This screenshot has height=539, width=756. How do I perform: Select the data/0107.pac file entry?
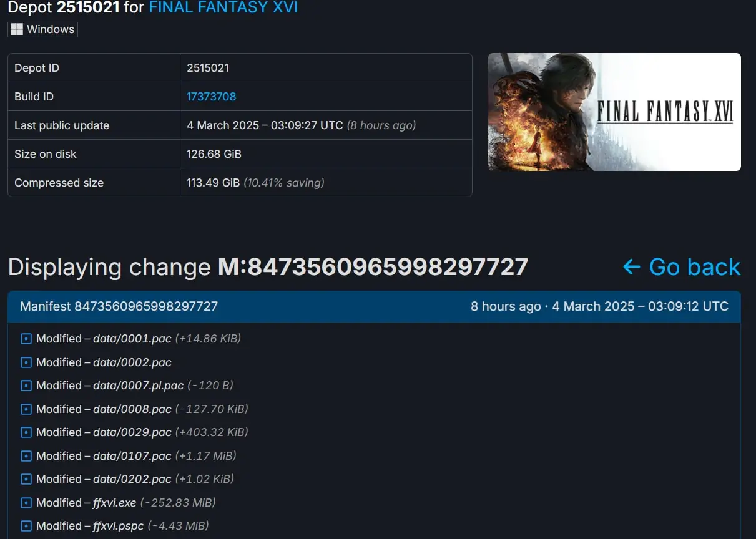click(x=132, y=456)
